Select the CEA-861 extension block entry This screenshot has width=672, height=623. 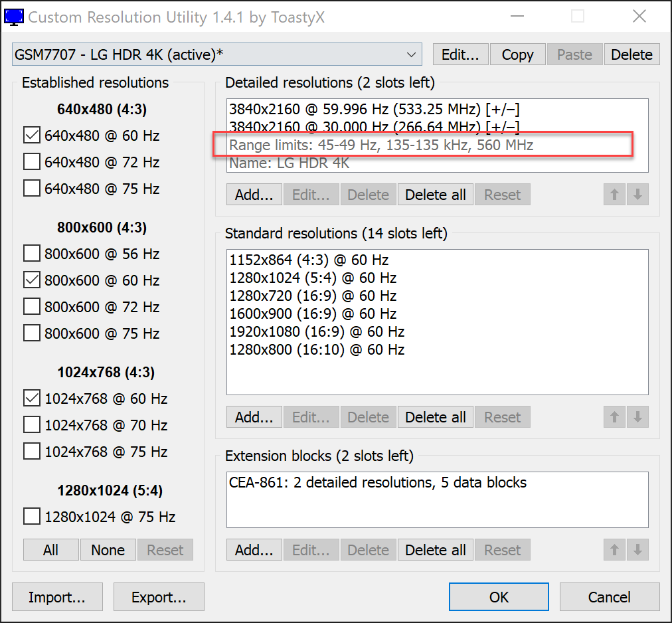click(x=377, y=483)
